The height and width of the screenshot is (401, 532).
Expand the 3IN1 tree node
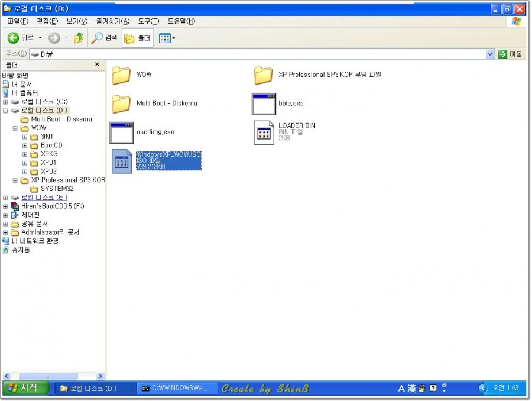pos(25,137)
